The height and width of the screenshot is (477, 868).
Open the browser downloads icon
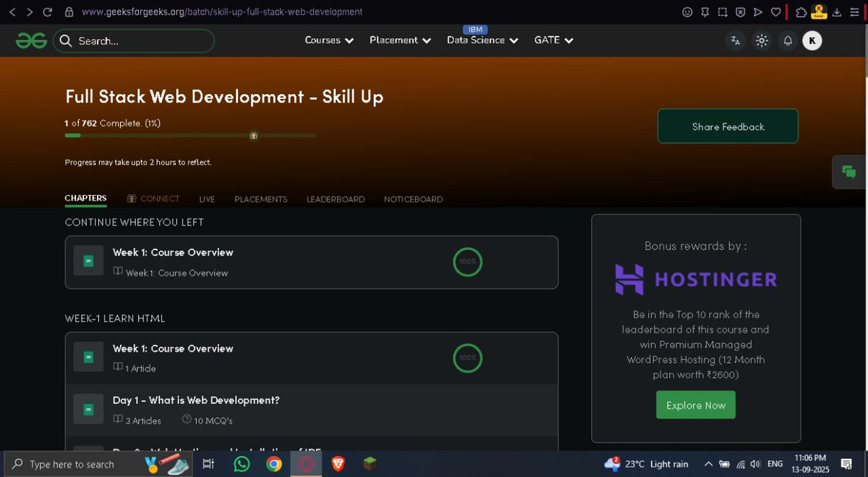[x=837, y=12]
